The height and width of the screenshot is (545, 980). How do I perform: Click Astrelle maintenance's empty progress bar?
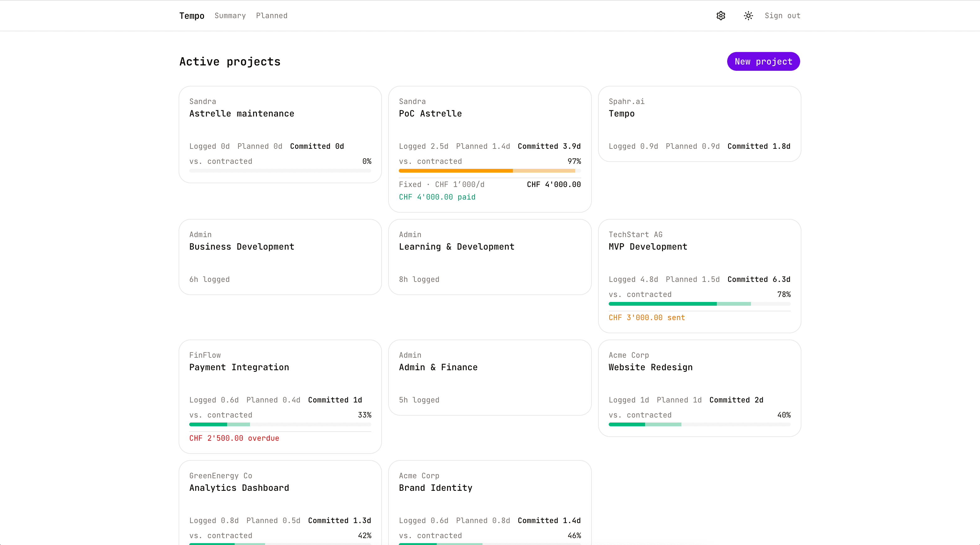[x=280, y=171]
